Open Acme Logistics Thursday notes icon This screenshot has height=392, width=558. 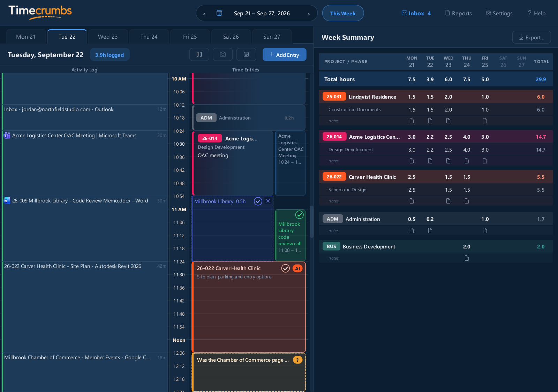pos(467,161)
